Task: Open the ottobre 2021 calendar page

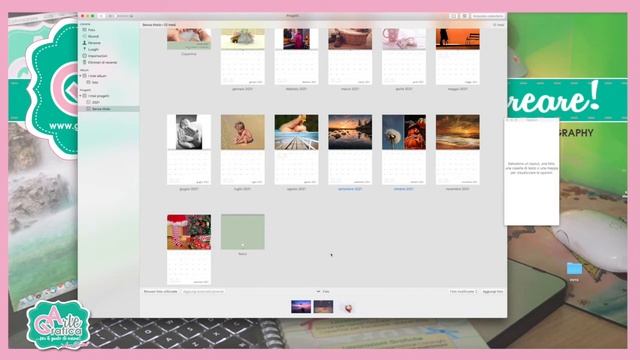Action: click(x=404, y=149)
